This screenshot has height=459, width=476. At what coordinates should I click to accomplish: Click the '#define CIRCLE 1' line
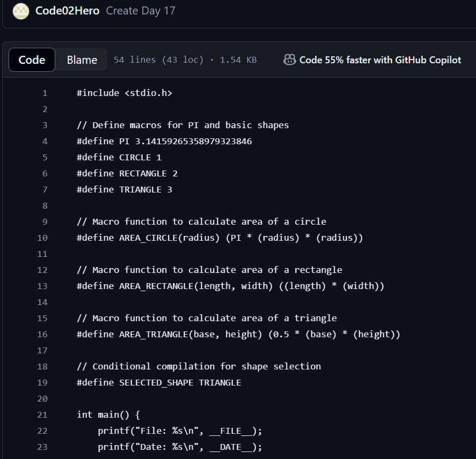pos(119,157)
